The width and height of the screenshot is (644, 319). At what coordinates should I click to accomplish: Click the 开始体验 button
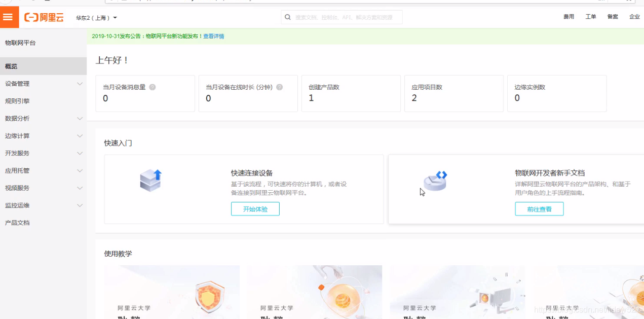point(255,209)
